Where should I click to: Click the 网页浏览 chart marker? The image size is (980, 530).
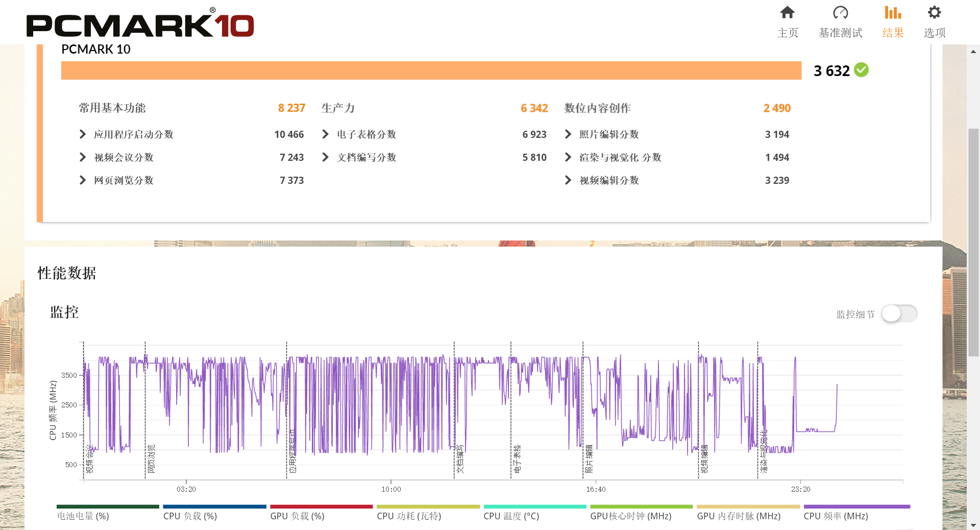click(151, 459)
